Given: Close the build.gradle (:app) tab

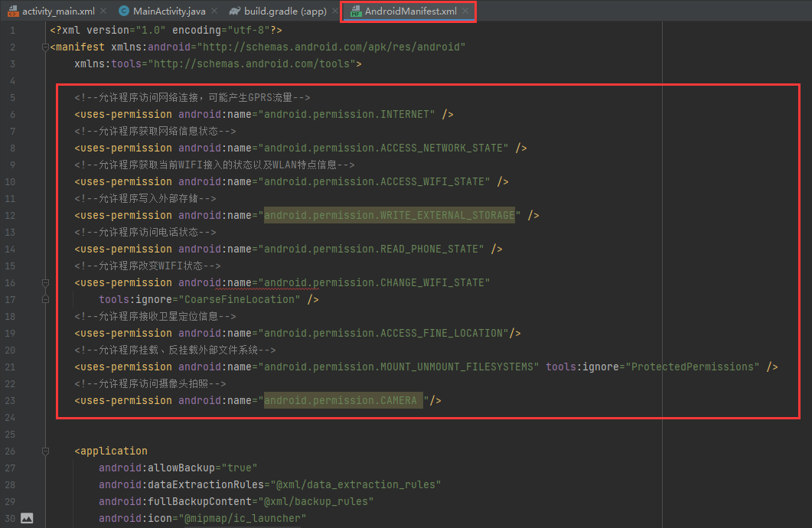Looking at the screenshot, I should pyautogui.click(x=334, y=11).
